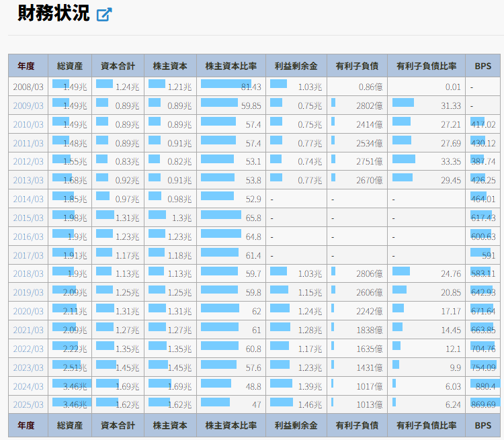Open the 2025/03 fiscal year link

pos(28,405)
